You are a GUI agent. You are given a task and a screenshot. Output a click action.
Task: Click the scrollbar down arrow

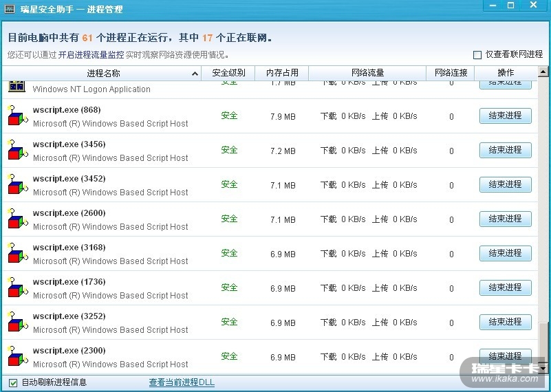543,369
